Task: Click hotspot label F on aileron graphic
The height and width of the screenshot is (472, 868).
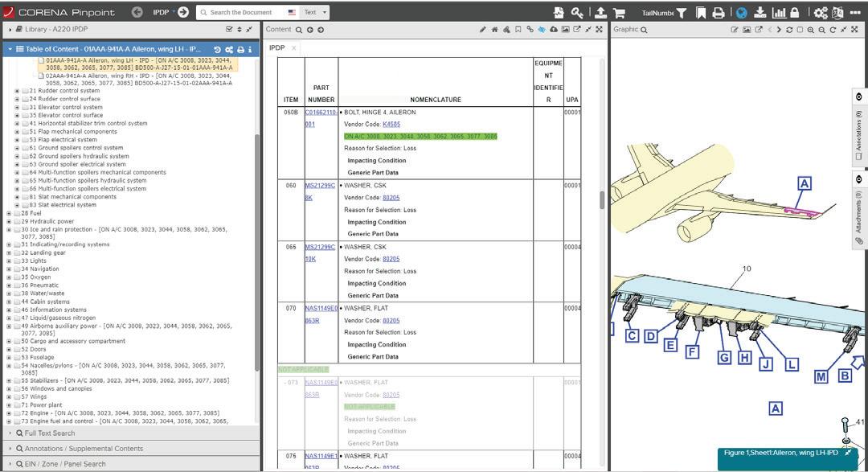Action: [x=691, y=351]
